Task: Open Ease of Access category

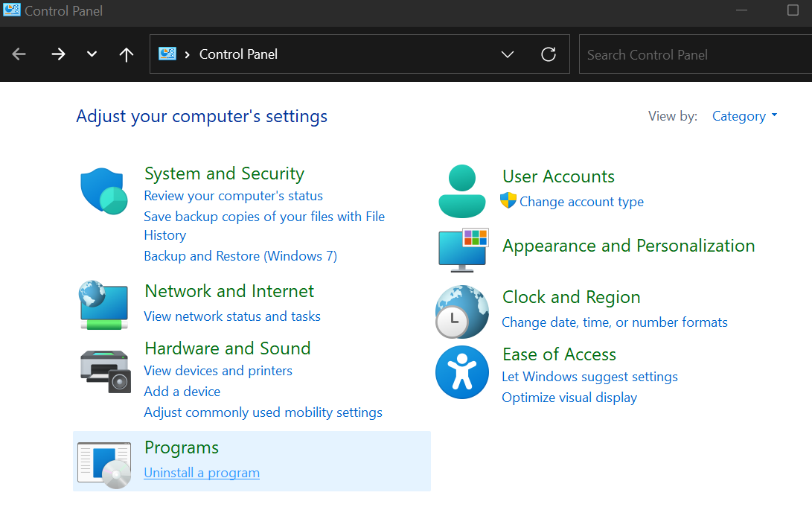Action: 559,354
